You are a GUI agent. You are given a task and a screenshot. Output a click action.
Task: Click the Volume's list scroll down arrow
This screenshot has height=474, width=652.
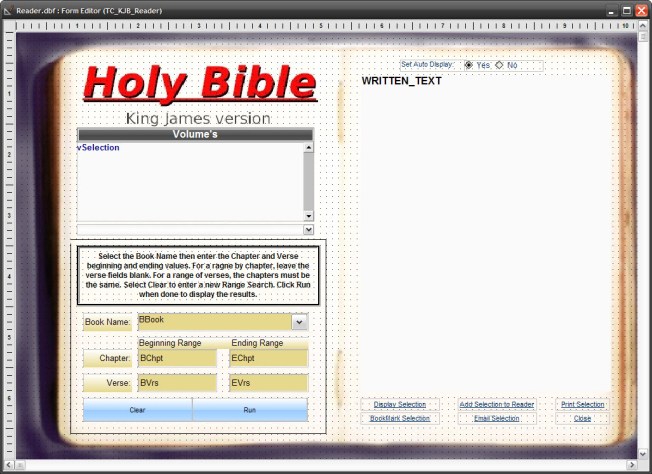308,215
